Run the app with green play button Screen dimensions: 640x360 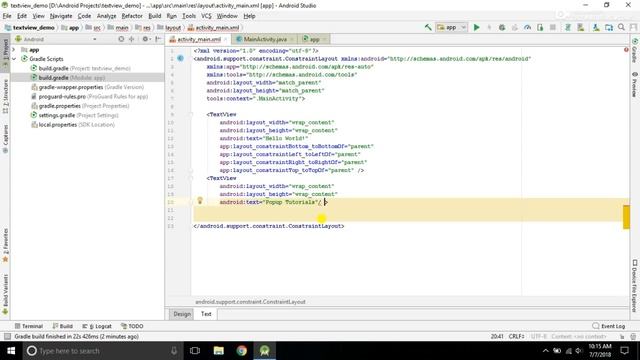[x=476, y=27]
